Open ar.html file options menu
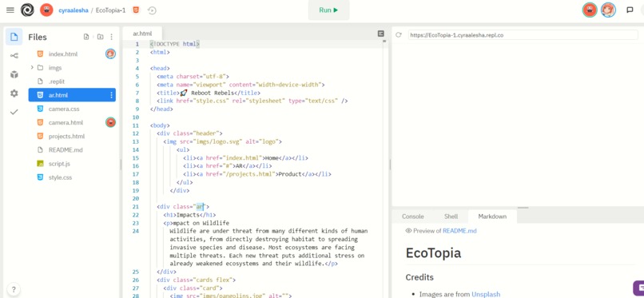 coord(111,95)
